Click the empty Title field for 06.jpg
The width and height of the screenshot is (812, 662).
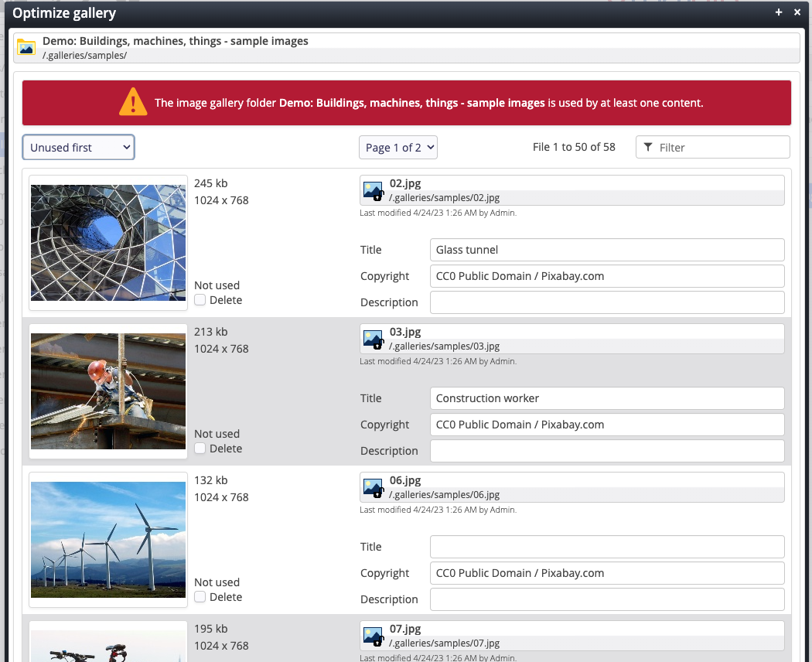pyautogui.click(x=607, y=547)
